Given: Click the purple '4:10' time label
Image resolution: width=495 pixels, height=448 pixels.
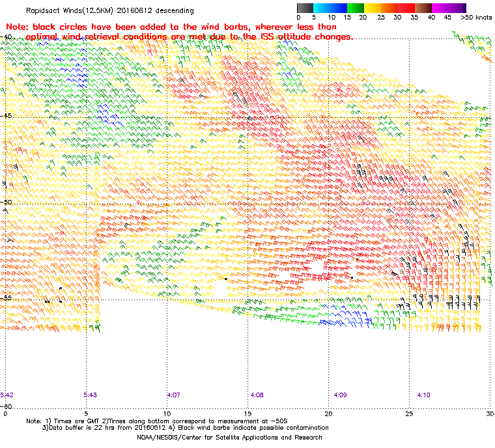Looking at the screenshot, I should tap(423, 395).
